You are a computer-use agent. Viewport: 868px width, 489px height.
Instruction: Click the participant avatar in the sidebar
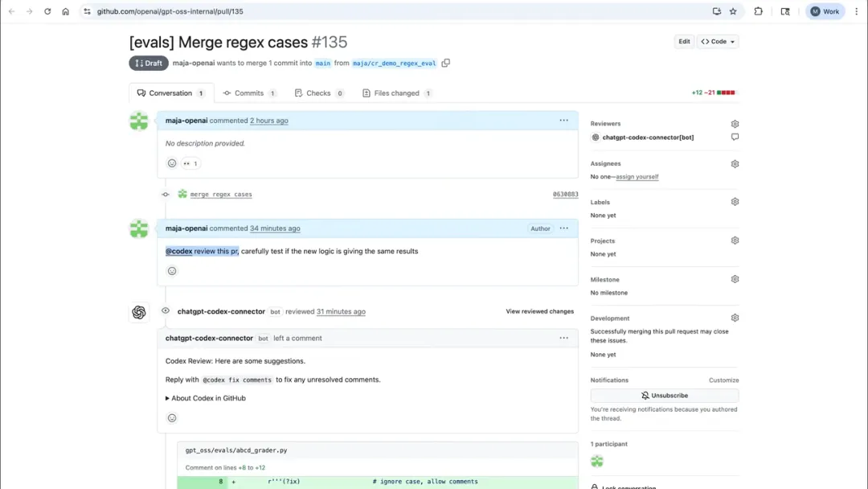point(596,461)
